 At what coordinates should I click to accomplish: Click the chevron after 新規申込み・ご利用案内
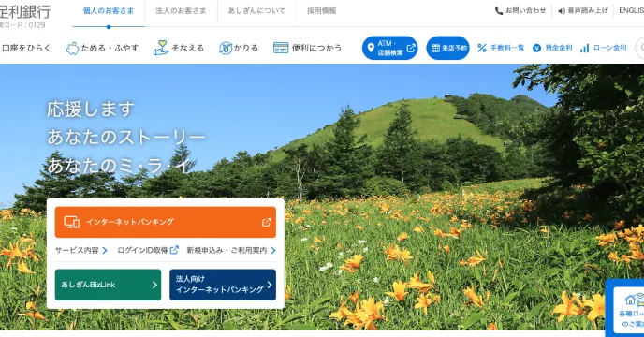tap(273, 250)
